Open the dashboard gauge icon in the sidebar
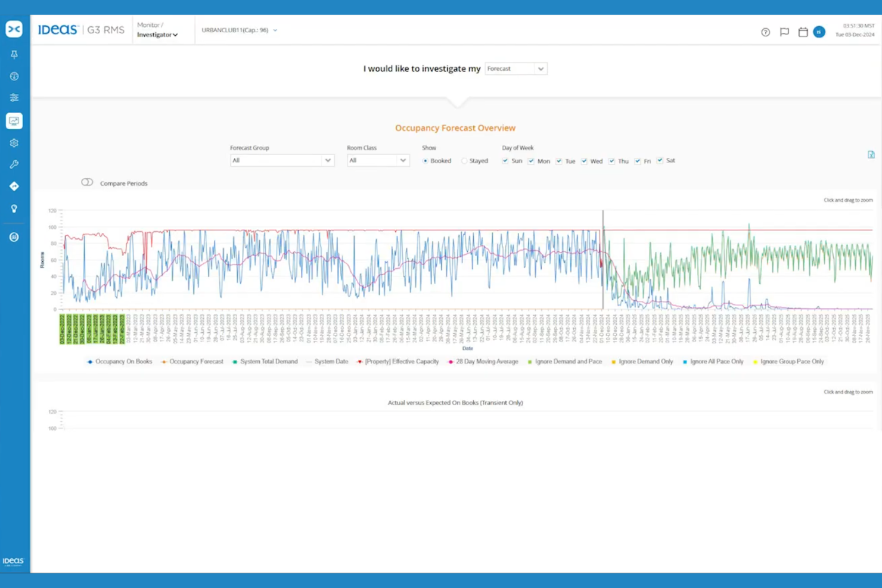 14,76
